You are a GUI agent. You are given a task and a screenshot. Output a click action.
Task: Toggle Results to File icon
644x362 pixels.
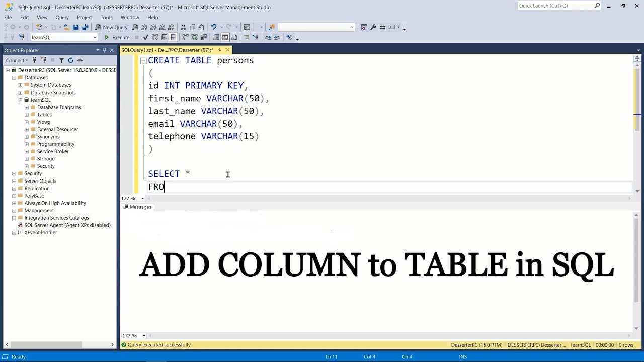coord(234,37)
